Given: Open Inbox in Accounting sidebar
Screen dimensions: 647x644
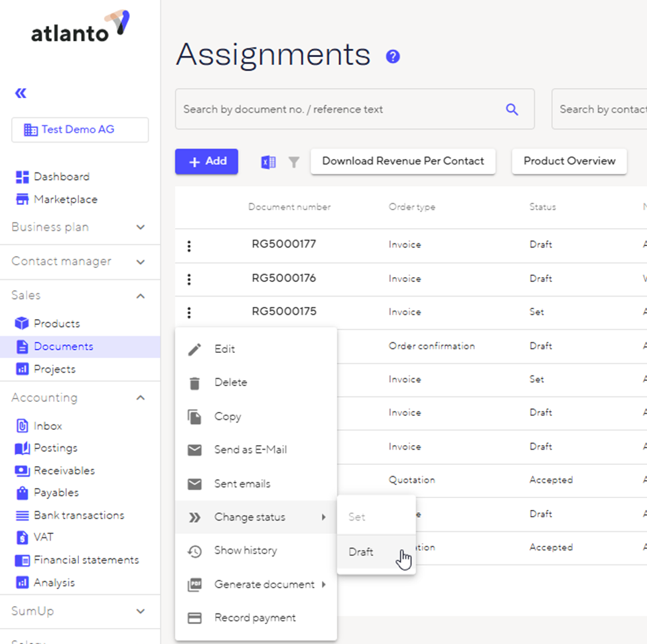Looking at the screenshot, I should pyautogui.click(x=48, y=426).
